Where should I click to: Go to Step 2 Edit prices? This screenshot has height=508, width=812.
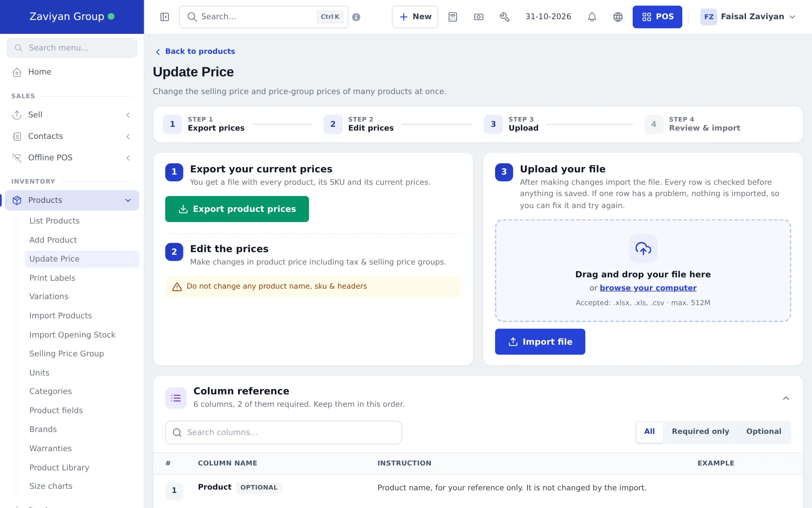pyautogui.click(x=359, y=124)
